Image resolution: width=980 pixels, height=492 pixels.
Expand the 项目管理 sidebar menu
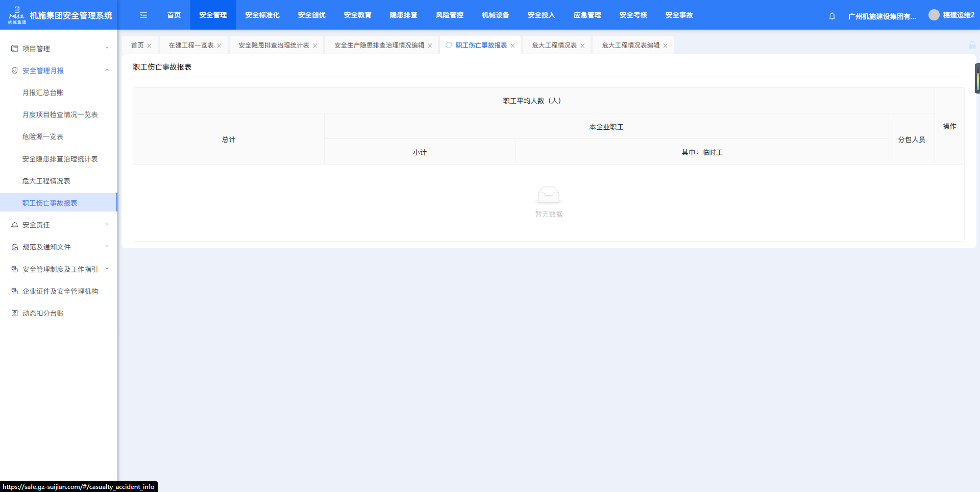59,49
